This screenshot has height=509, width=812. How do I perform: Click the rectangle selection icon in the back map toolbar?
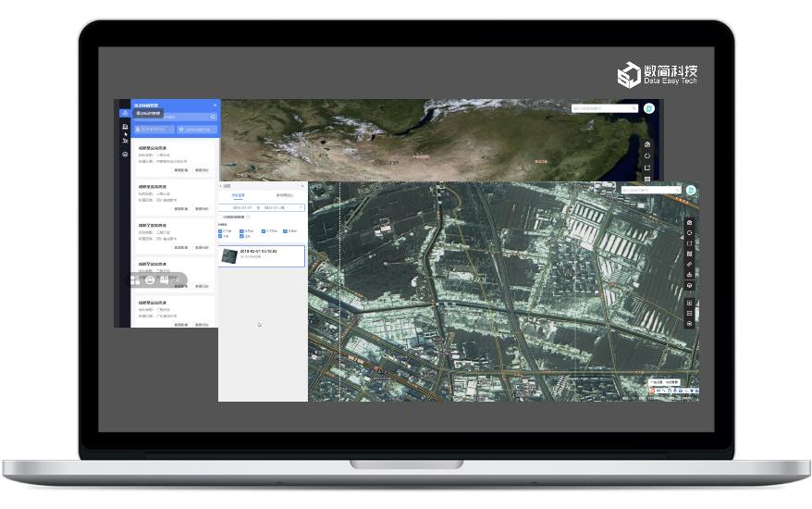647,168
